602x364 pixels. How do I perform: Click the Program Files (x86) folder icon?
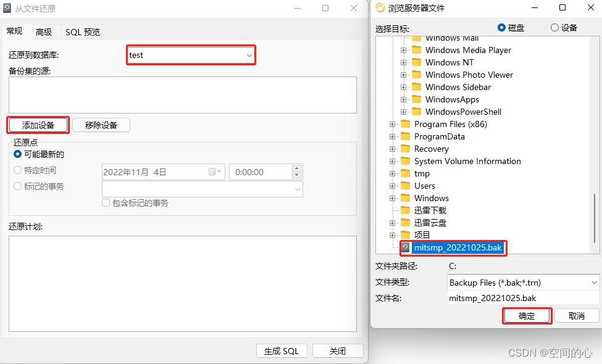click(406, 124)
